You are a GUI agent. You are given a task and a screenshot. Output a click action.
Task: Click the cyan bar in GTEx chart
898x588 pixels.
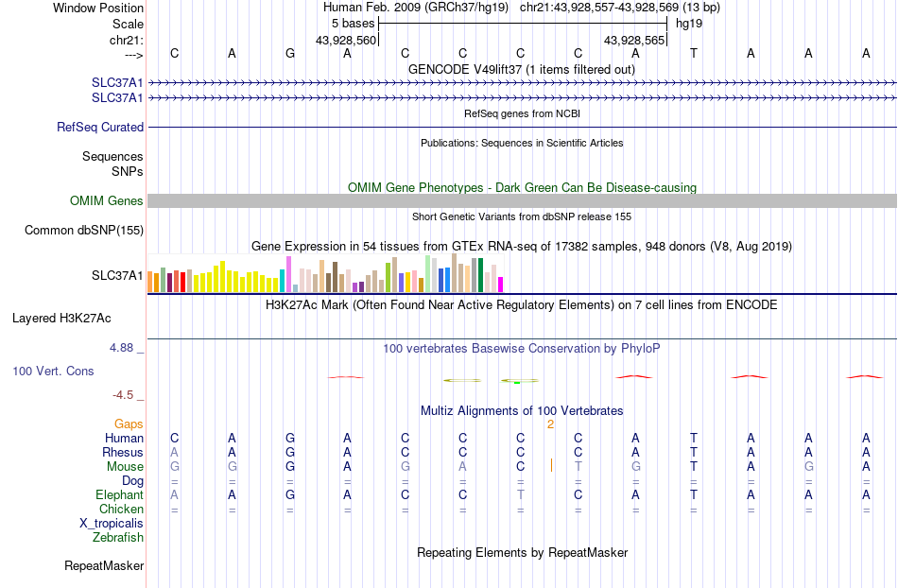click(283, 281)
